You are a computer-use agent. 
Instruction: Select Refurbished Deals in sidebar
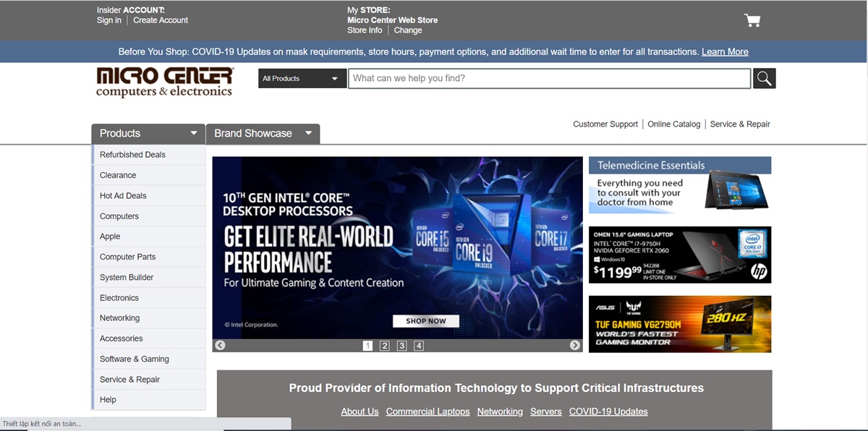coord(132,155)
